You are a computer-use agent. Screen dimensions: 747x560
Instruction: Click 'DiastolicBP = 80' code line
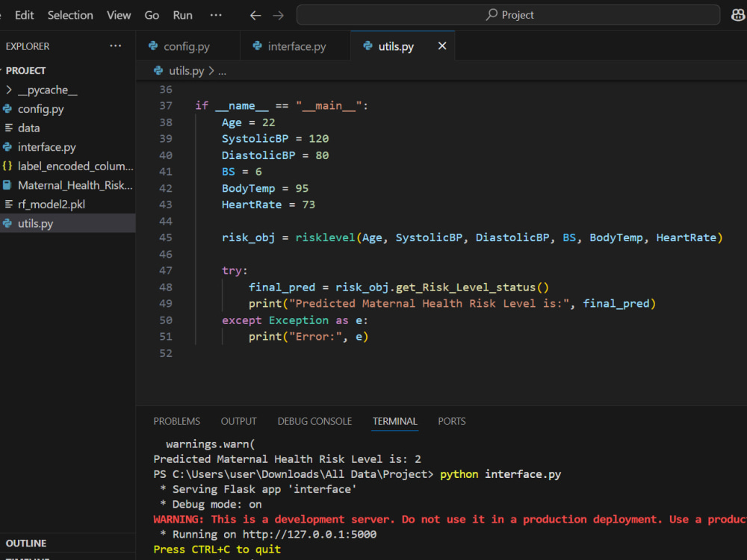coord(276,155)
